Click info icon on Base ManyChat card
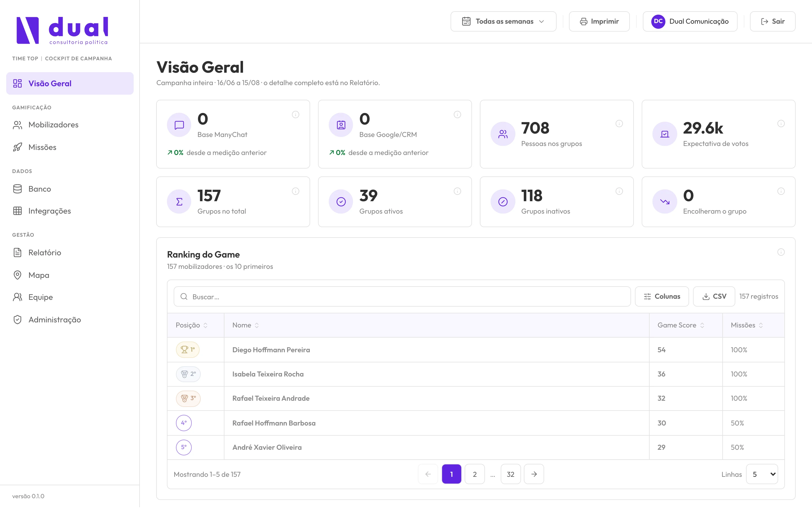The width and height of the screenshot is (812, 514). pos(295,115)
